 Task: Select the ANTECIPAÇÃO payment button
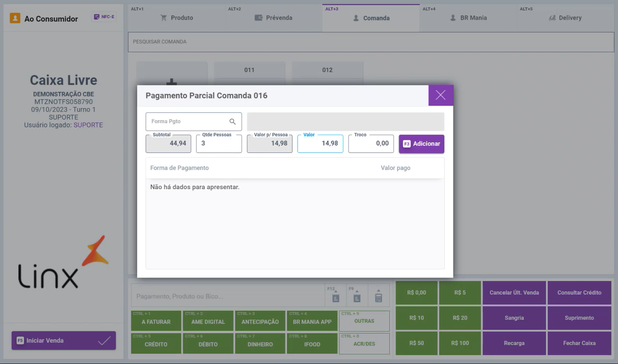pyautogui.click(x=260, y=321)
